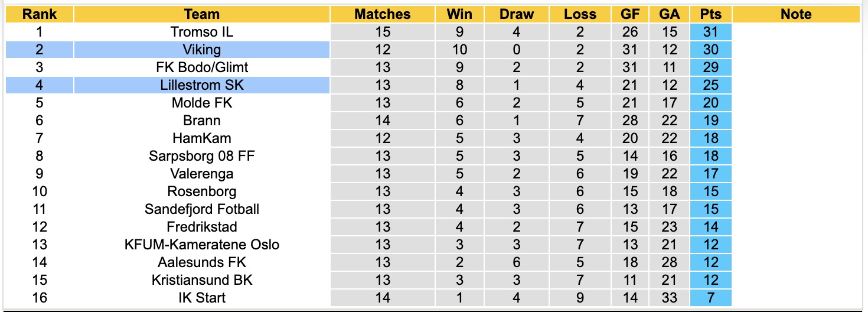868x312 pixels.
Task: Click IK Start's 7 points cell
Action: 710,298
